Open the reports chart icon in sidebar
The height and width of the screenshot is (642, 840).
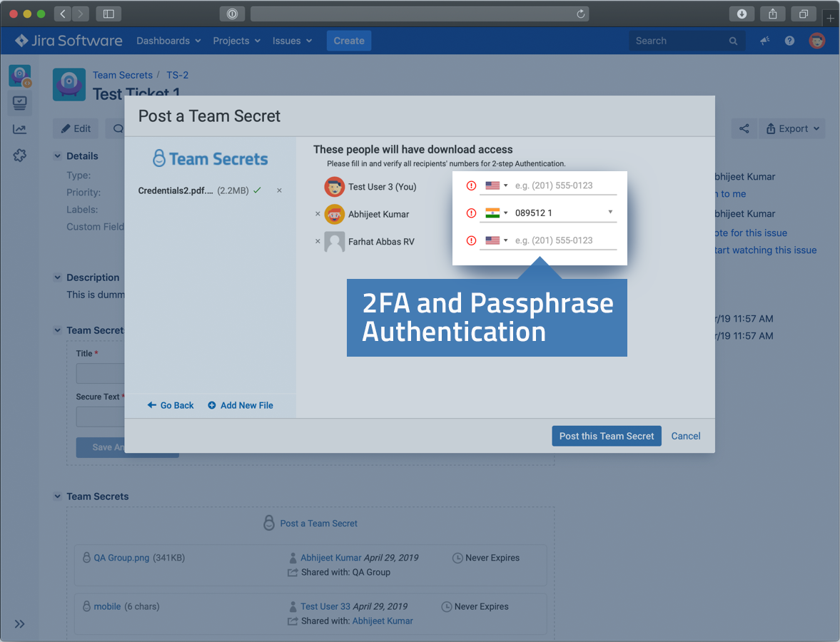point(19,129)
